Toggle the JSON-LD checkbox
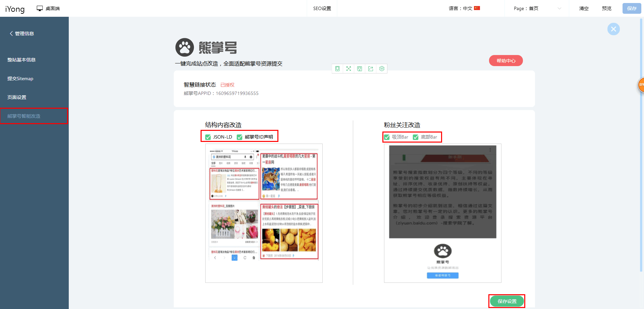This screenshot has width=644, height=309. (208, 137)
